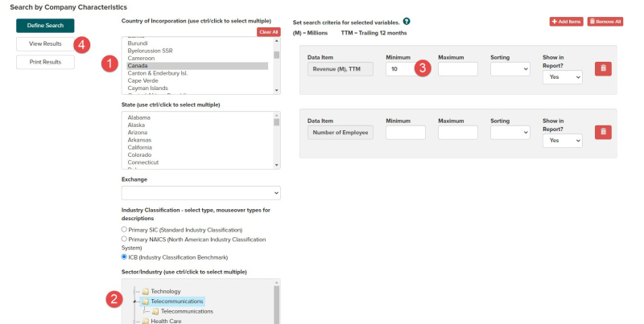Select Cayman Islands in the country list
Image resolution: width=644 pixels, height=324 pixels.
tap(147, 88)
